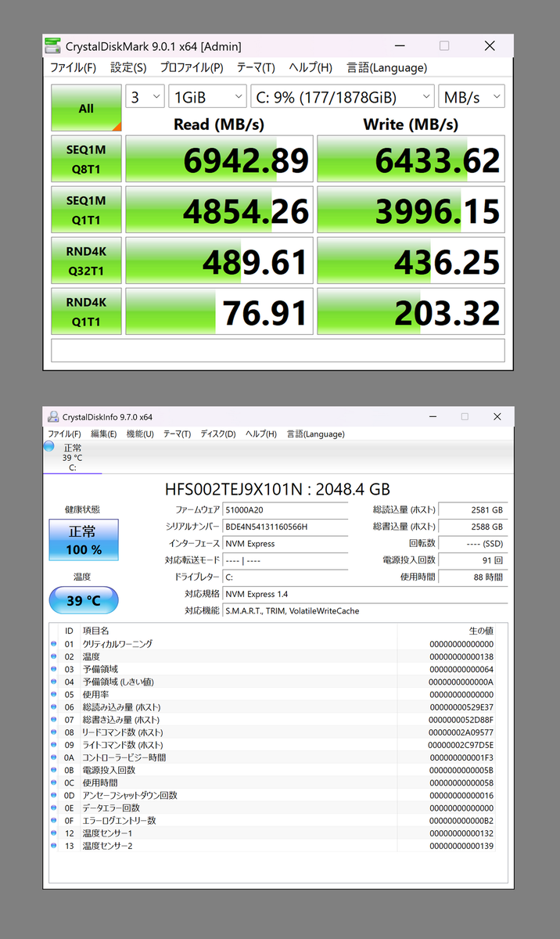This screenshot has width=560, height=939.
Task: Click the CrystalDiskInfo title bar app icon
Action: tap(52, 416)
